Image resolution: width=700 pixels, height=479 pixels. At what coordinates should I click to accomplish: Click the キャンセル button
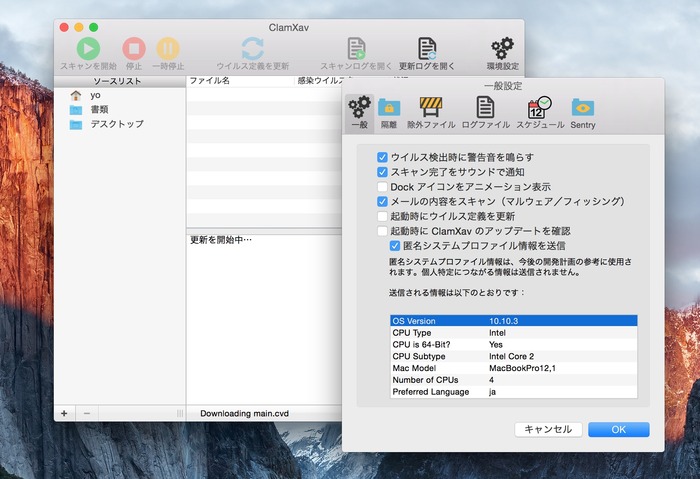click(548, 429)
